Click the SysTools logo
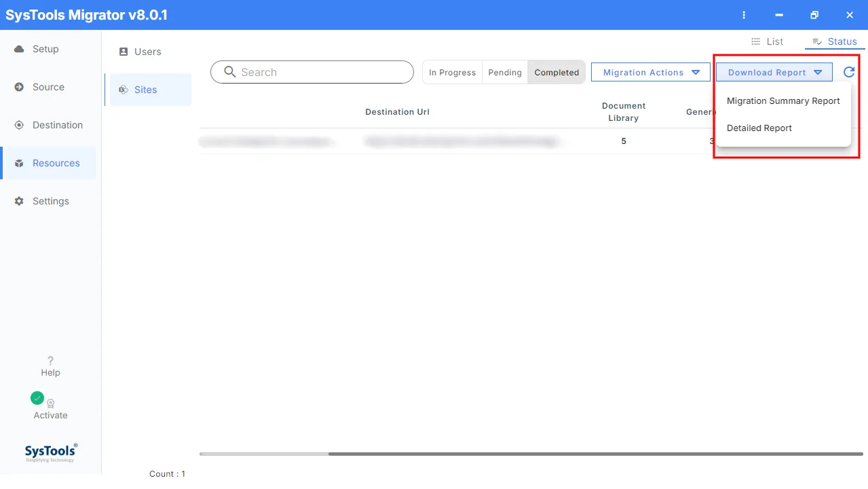The width and height of the screenshot is (868, 489). pyautogui.click(x=51, y=452)
